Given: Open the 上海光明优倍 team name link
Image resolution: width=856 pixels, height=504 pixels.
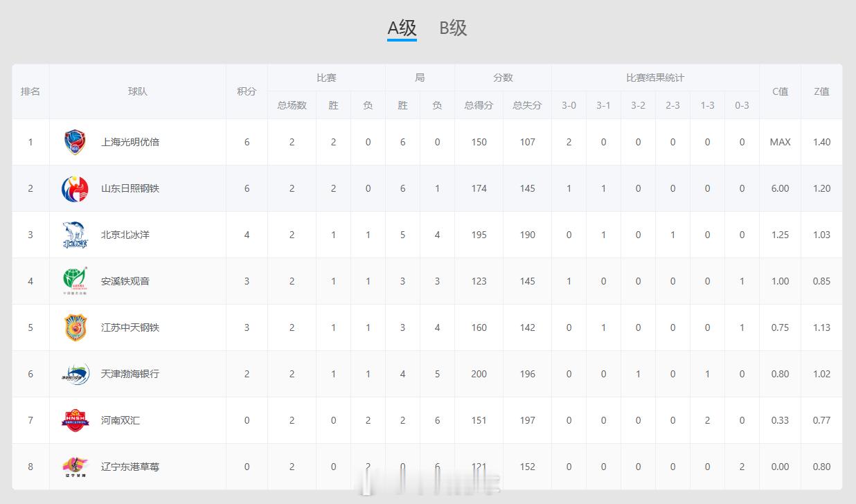Looking at the screenshot, I should click(x=130, y=142).
